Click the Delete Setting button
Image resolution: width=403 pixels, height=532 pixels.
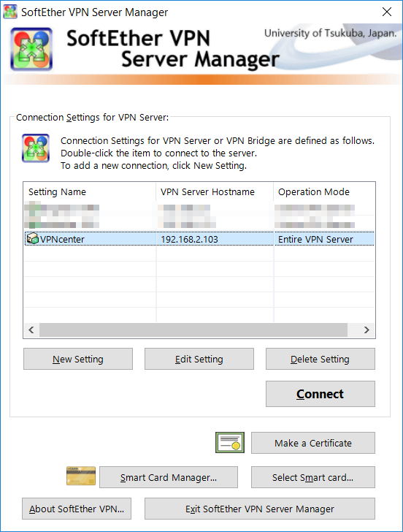tap(321, 359)
